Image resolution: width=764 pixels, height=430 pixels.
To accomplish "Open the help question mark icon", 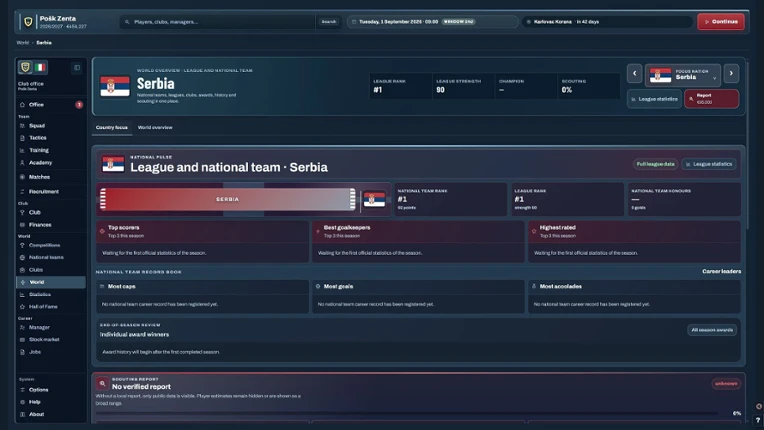I will point(758,420).
